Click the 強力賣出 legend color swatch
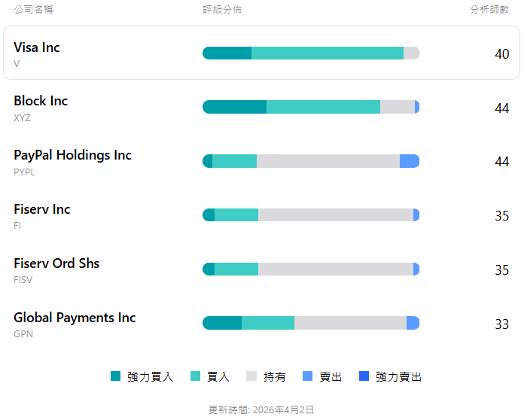The image size is (524, 420). [x=364, y=376]
